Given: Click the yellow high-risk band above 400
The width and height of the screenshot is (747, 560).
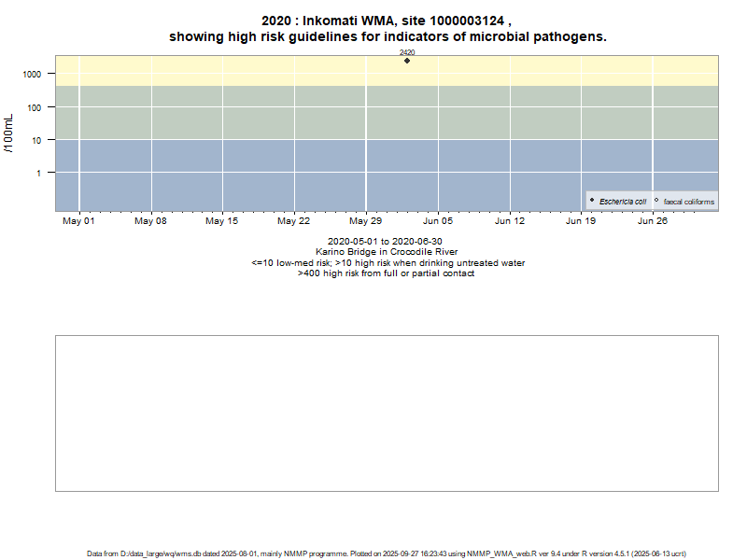Looking at the screenshot, I should point(233,70).
